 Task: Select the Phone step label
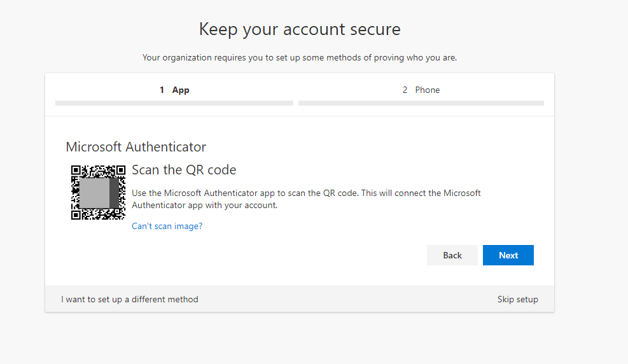pyautogui.click(x=428, y=90)
